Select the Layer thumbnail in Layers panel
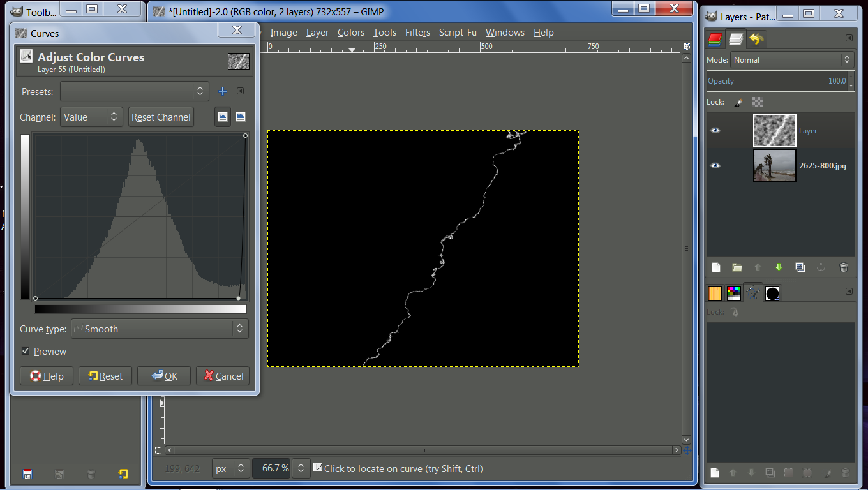Viewport: 868px width, 490px height. click(x=775, y=131)
